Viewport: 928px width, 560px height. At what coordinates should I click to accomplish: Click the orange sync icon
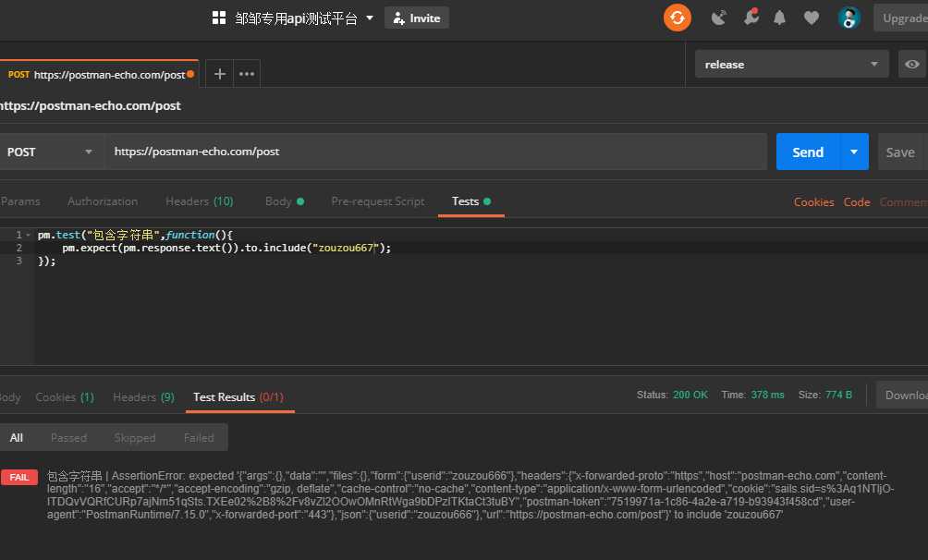click(x=678, y=18)
